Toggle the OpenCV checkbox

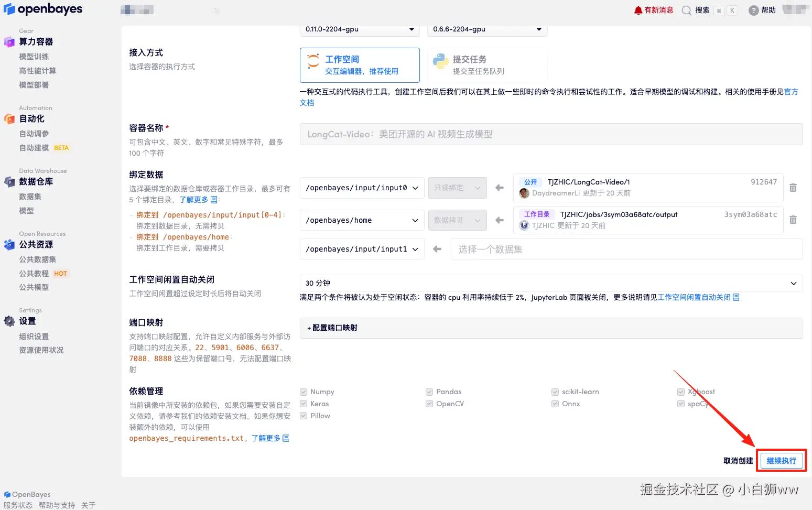click(429, 404)
